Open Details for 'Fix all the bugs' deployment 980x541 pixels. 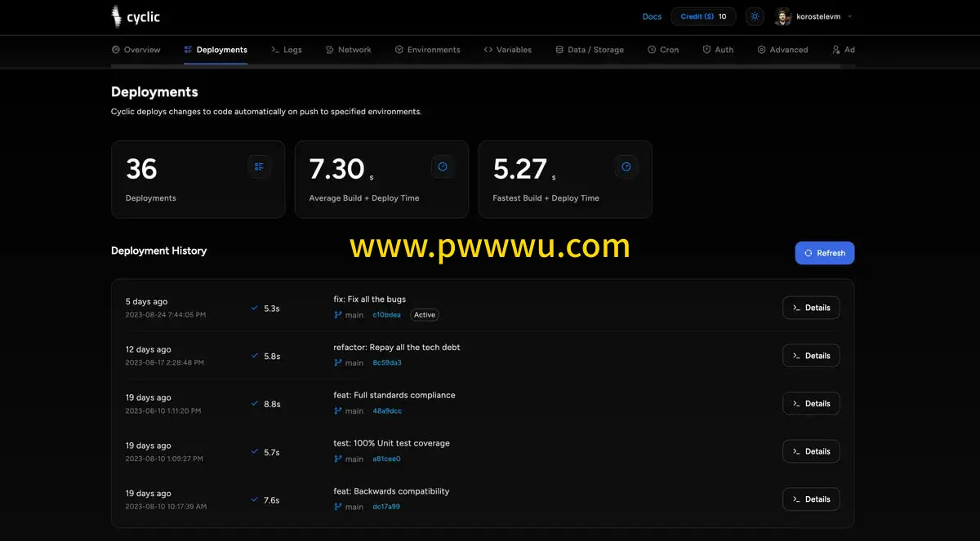pos(811,308)
